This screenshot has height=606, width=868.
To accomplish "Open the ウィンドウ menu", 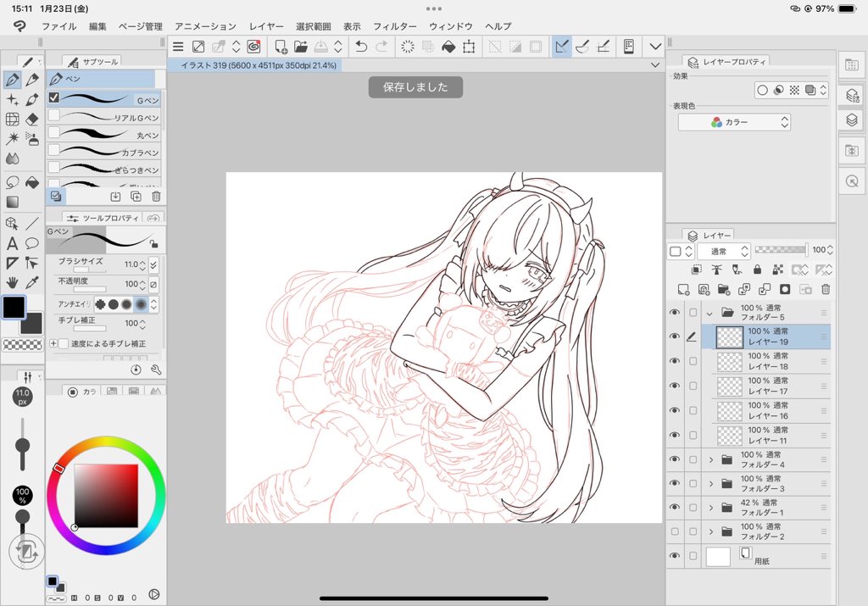I will pyautogui.click(x=451, y=26).
